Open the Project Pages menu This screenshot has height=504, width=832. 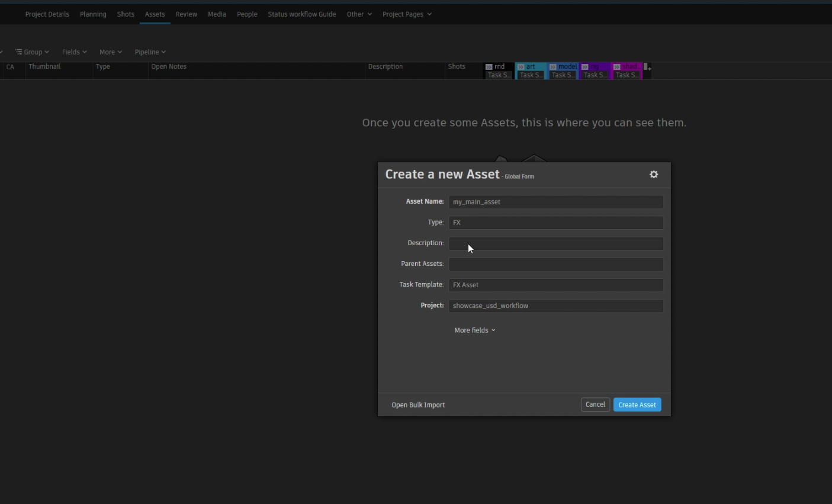point(407,14)
